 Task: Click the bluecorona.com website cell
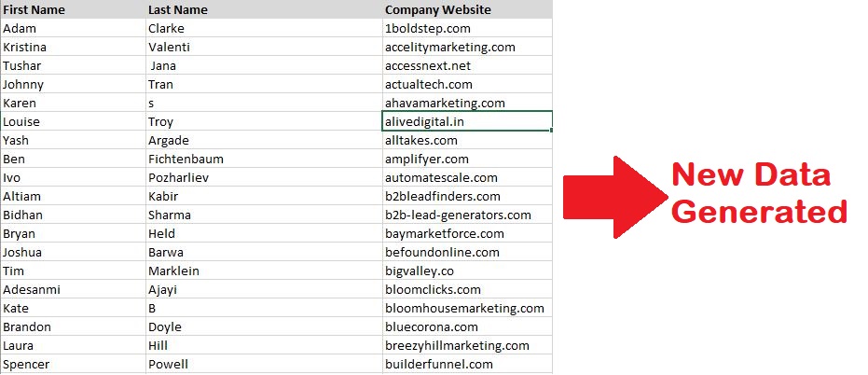(x=467, y=326)
